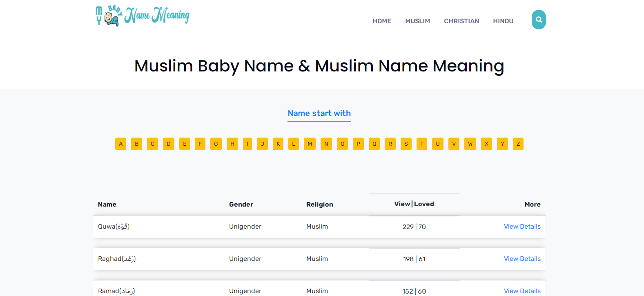Click the search magnifier icon button
Screen dimensions: 644x296
coord(538,20)
